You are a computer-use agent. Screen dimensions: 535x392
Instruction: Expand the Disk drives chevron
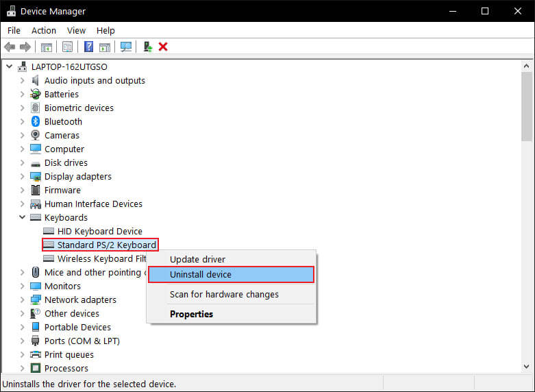(x=22, y=163)
